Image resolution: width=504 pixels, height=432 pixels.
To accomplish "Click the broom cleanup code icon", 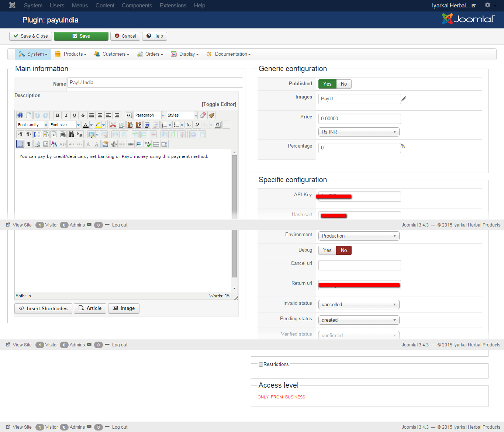I will [211, 115].
